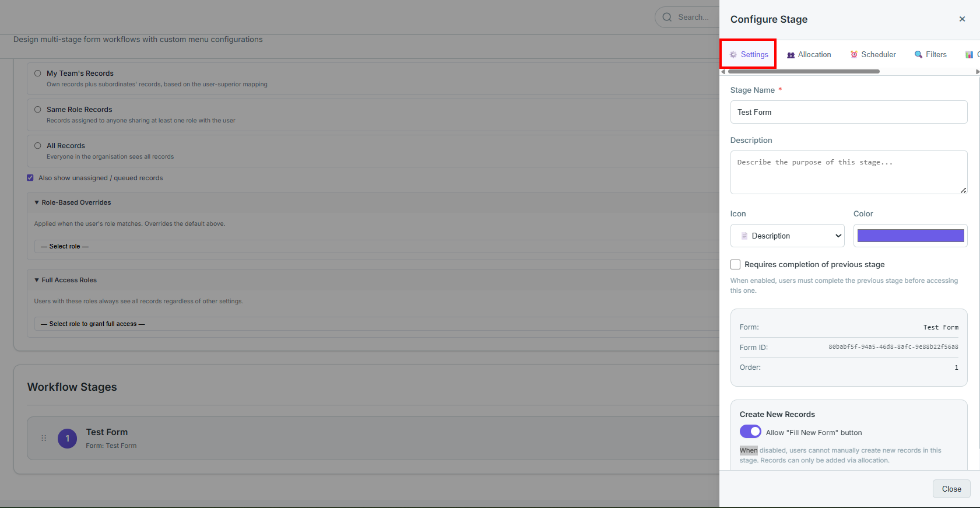
Task: Open the Settings tab
Action: (x=749, y=54)
